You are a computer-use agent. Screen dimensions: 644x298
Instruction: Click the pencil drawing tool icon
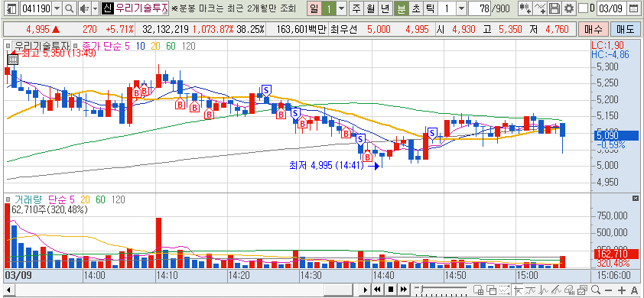557,290
